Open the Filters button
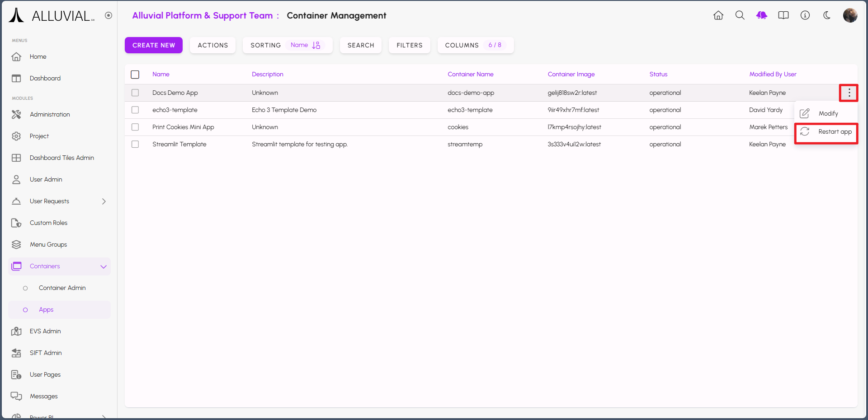Image resolution: width=868 pixels, height=420 pixels. point(409,45)
